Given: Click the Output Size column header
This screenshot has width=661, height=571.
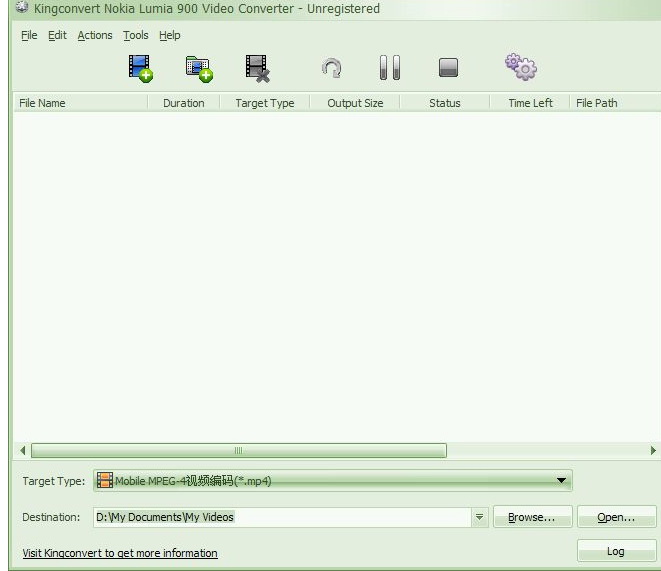Looking at the screenshot, I should [355, 103].
